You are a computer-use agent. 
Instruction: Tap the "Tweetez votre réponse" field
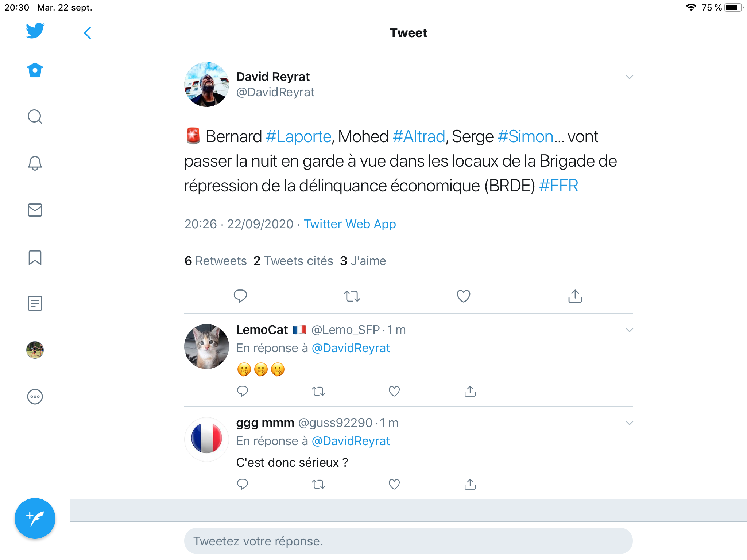click(408, 541)
